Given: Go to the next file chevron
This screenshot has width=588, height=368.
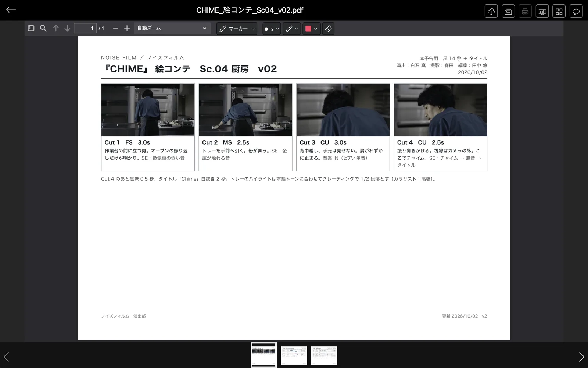Looking at the screenshot, I should tap(581, 357).
